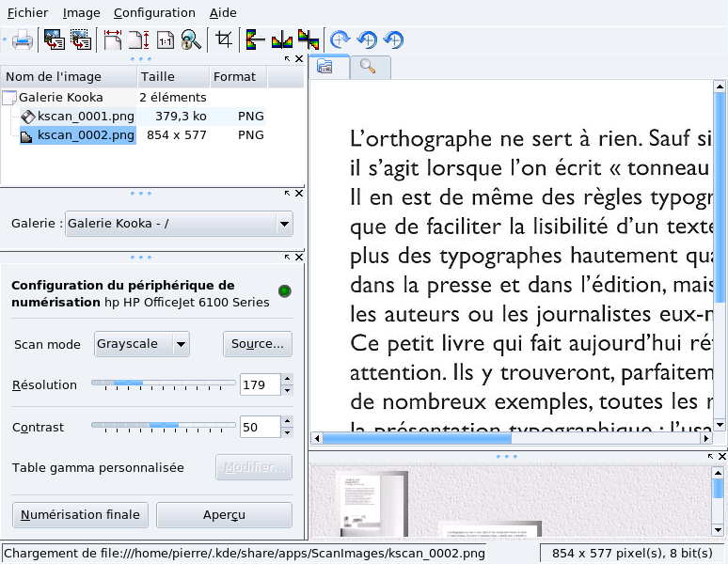Select the second thumbnail with text lines
The height and width of the screenshot is (564, 728).
pyautogui.click(x=490, y=529)
